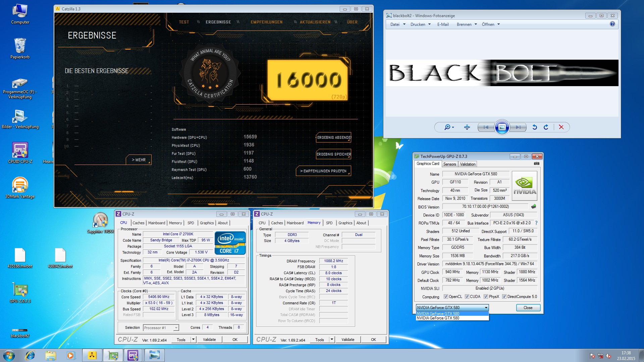Viewport: 644px width, 362px height.
Task: Open the Papierkorb recycle bin icon
Action: tap(20, 48)
